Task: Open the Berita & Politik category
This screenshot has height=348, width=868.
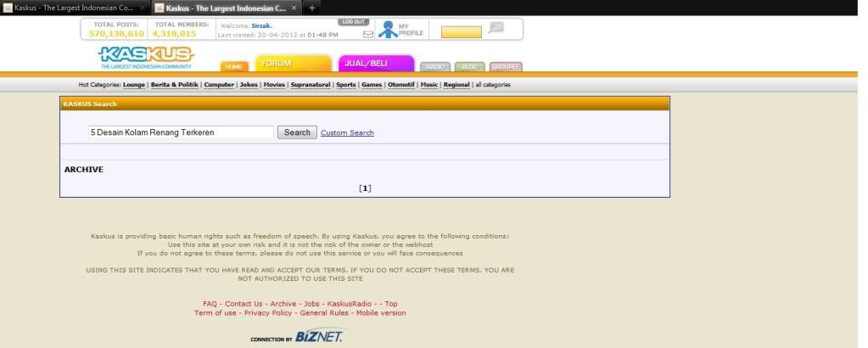Action: (x=175, y=85)
